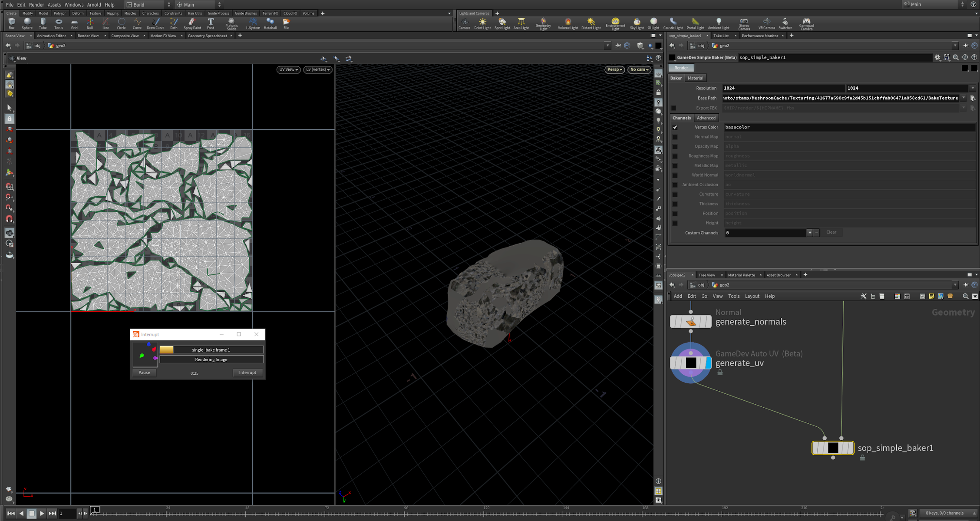Click the Custom Channels count field

[765, 233]
